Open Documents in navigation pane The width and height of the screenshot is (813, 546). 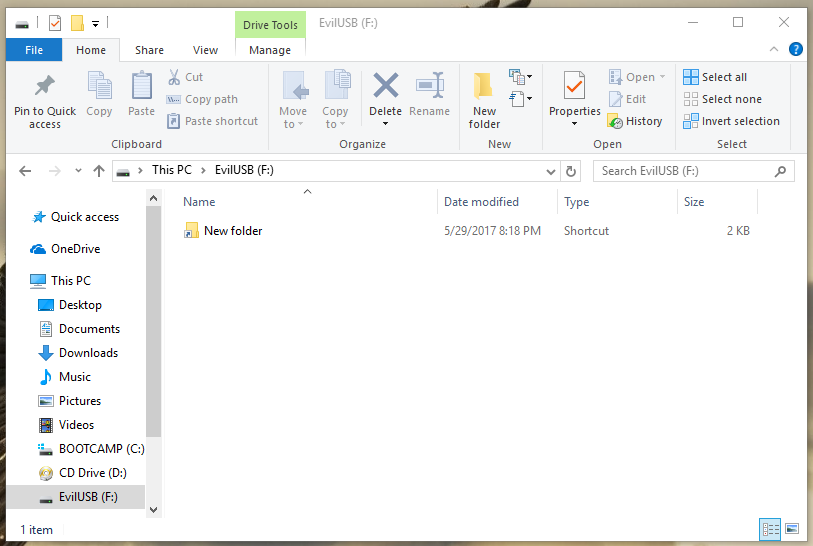click(79, 329)
